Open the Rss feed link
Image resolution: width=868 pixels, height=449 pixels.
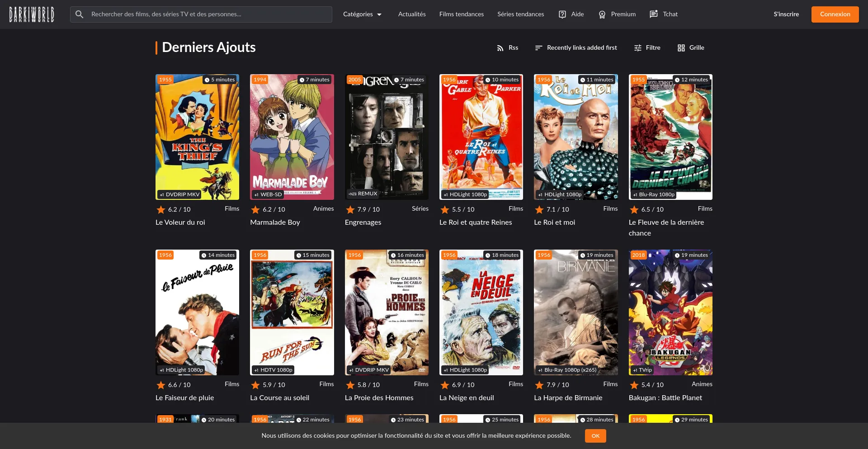coord(507,48)
